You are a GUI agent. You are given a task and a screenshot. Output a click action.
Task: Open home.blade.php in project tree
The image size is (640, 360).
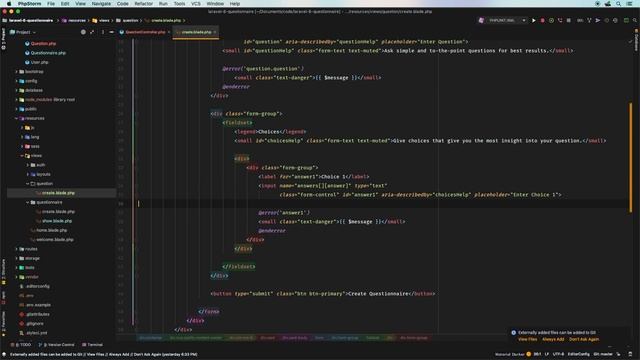coord(51,231)
